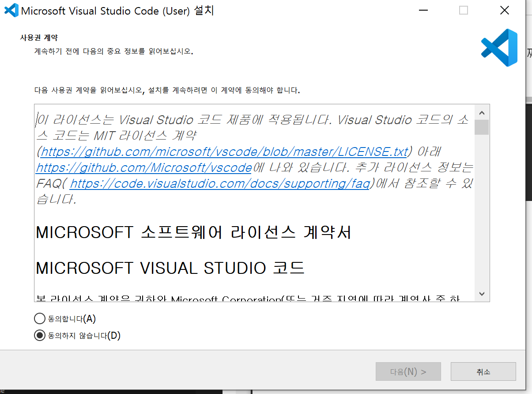Click the large blue VS Code logo
532x394 pixels.
click(x=499, y=48)
